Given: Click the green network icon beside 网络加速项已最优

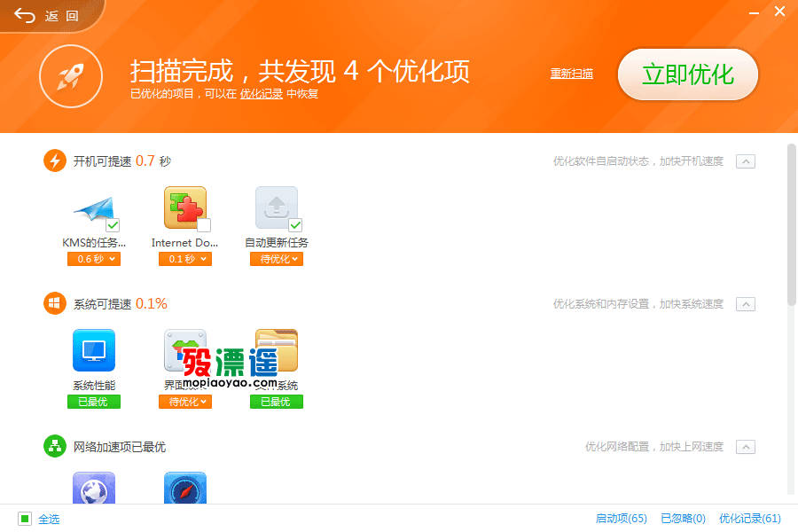Looking at the screenshot, I should click(55, 447).
